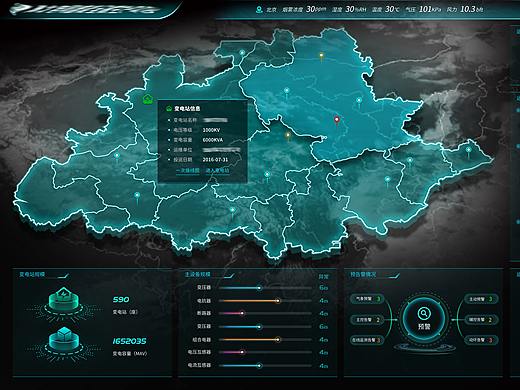Click the 30 %RH humidity reading
The width and height of the screenshot is (520, 390).
[355, 9]
